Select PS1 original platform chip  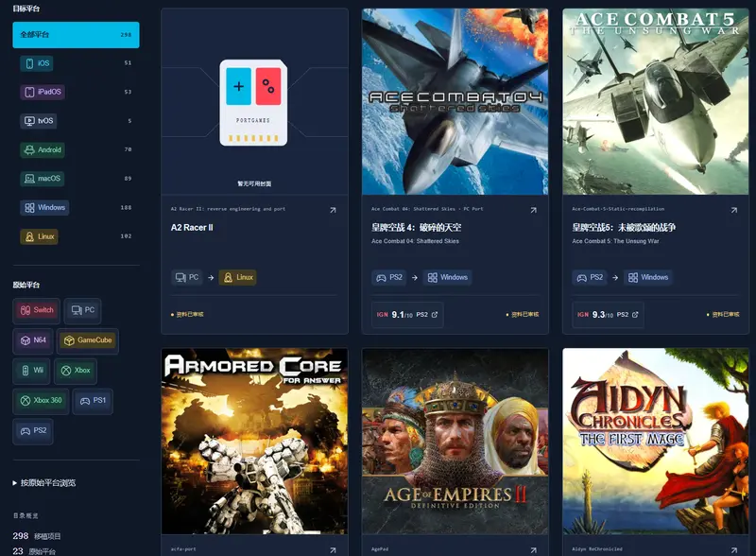click(93, 401)
